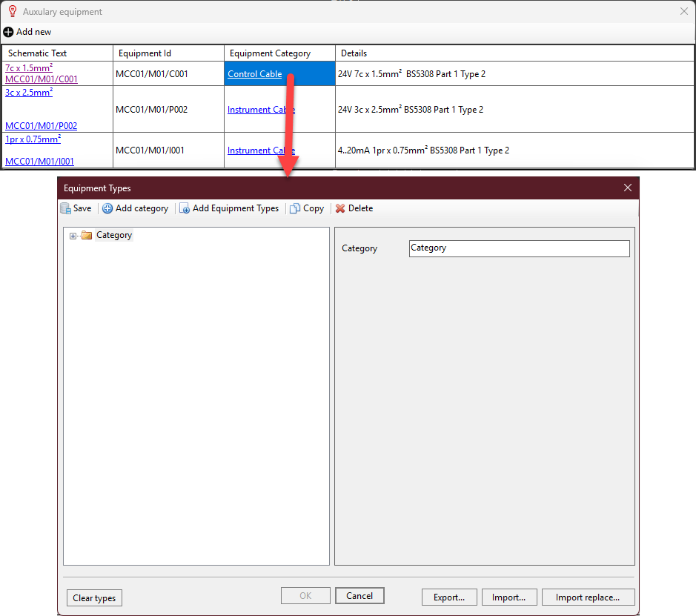Click the OK button
The height and width of the screenshot is (616, 696).
[x=305, y=595]
